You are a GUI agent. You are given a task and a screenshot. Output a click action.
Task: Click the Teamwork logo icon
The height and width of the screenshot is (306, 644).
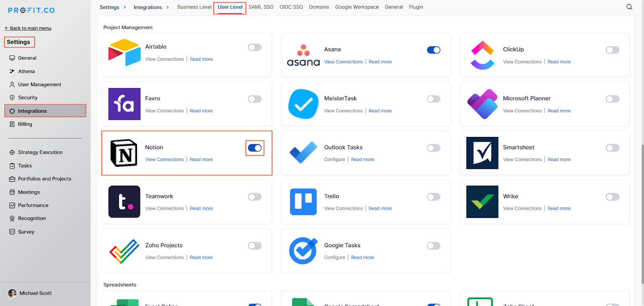coord(124,202)
